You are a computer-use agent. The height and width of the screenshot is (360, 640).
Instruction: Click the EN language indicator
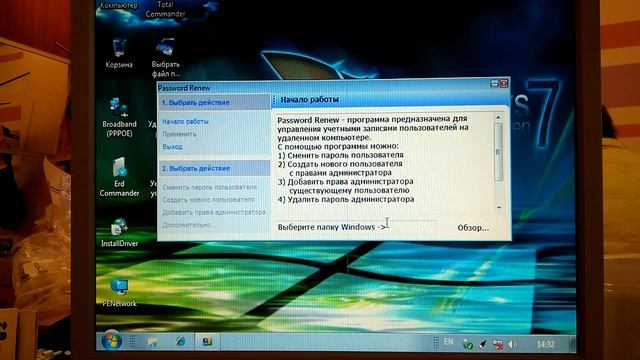448,342
